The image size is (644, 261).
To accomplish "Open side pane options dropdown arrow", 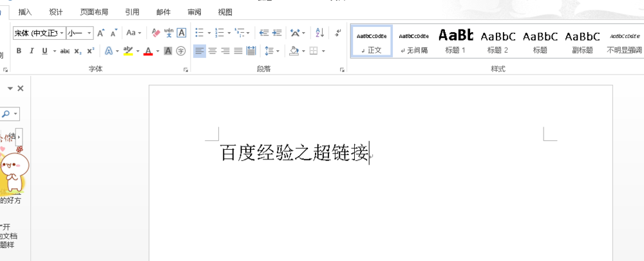I will pos(10,88).
